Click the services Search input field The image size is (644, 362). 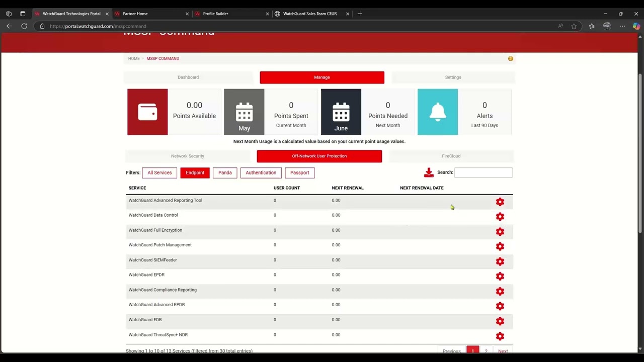(483, 172)
